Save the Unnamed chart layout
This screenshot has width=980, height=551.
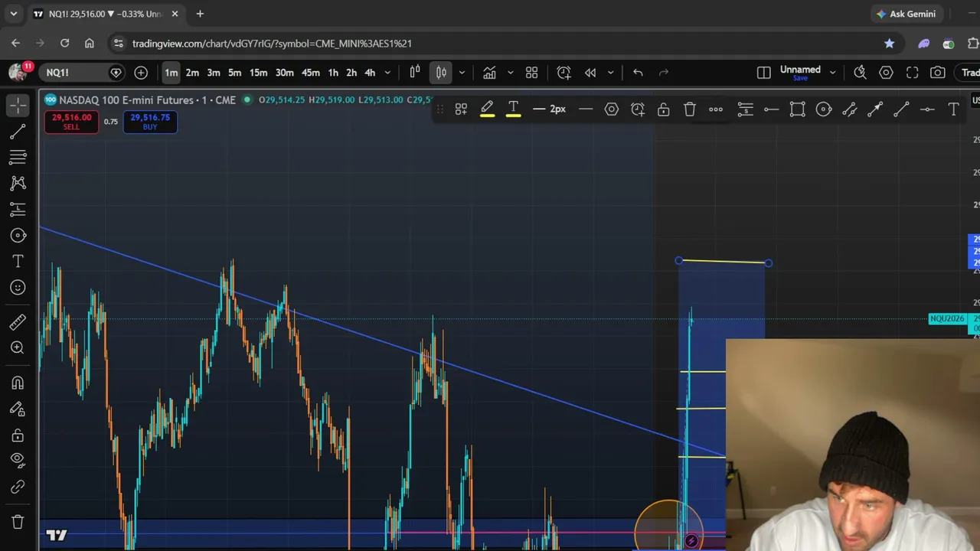[800, 78]
